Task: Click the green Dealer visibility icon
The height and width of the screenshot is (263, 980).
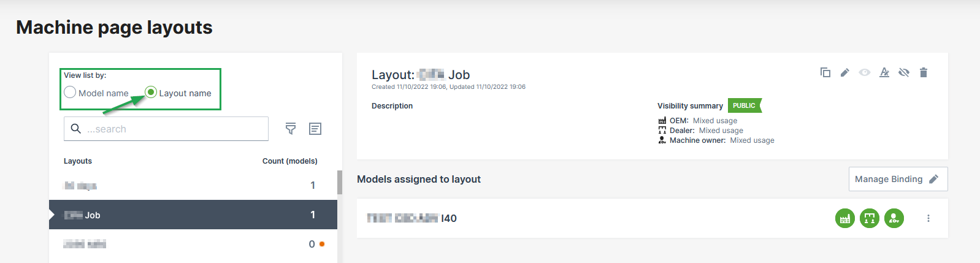Action: coord(870,218)
